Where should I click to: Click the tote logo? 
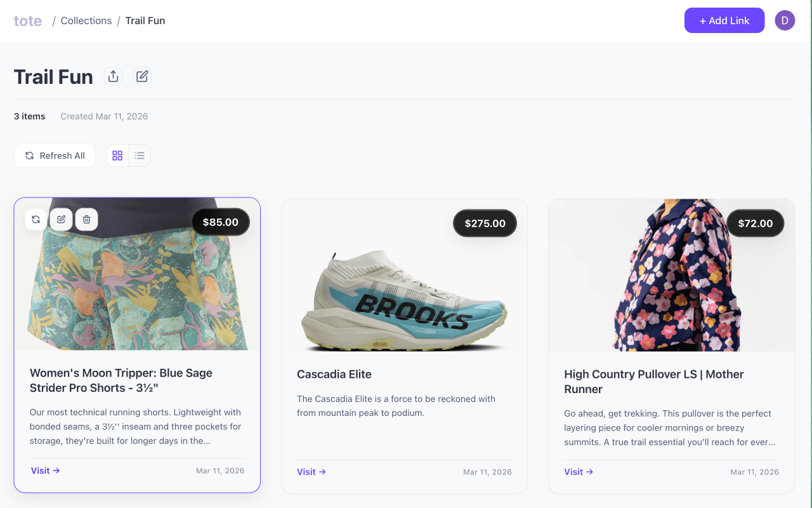click(x=28, y=20)
